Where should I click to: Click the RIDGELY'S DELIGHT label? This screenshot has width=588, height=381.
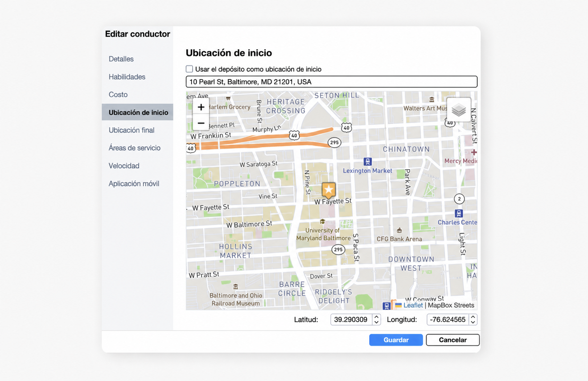click(333, 296)
